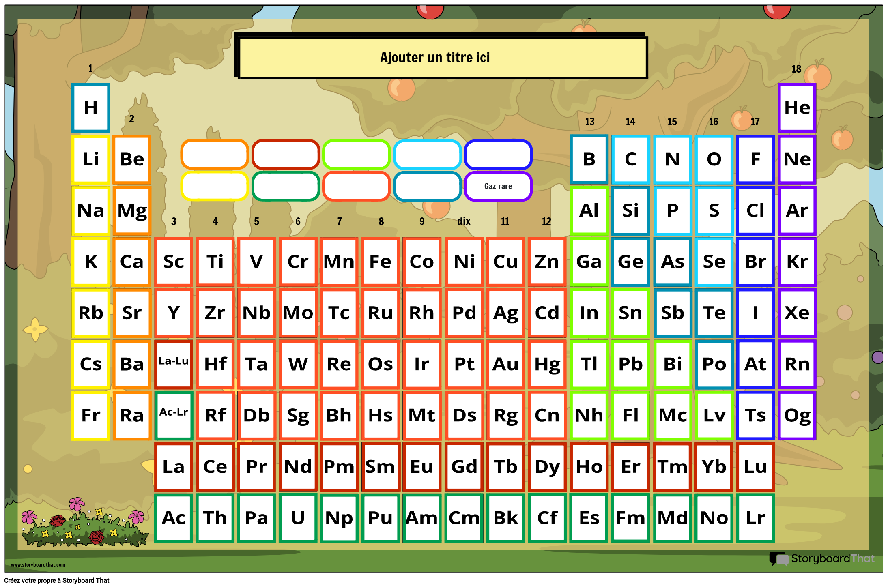Select the Carbon 'C' element tile
Viewport: 888px width, 588px height.
(630, 159)
